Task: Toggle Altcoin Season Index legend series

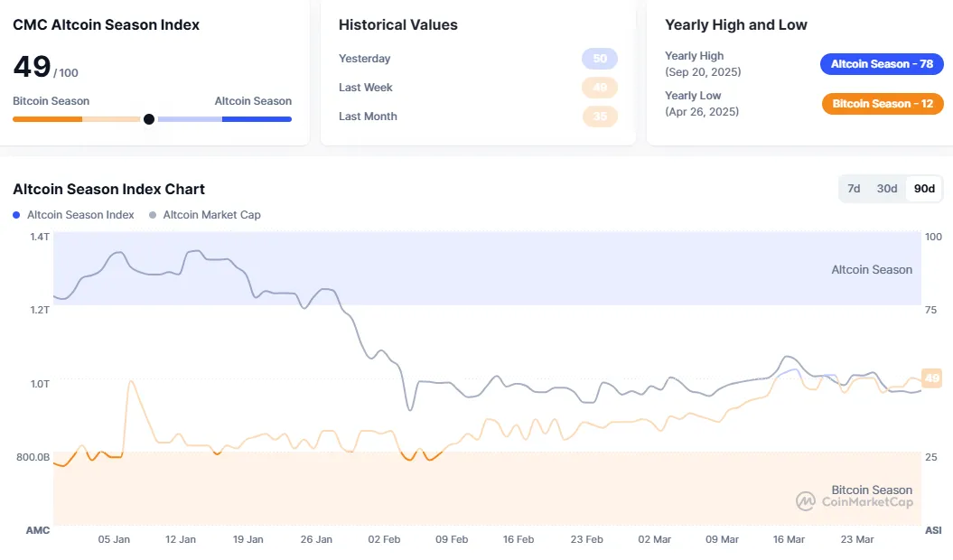Action: tap(74, 215)
